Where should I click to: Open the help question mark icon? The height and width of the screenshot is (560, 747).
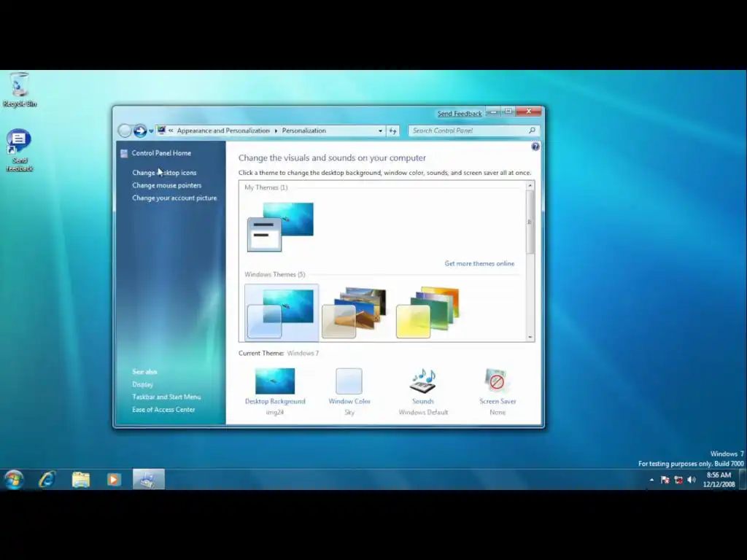[x=535, y=147]
